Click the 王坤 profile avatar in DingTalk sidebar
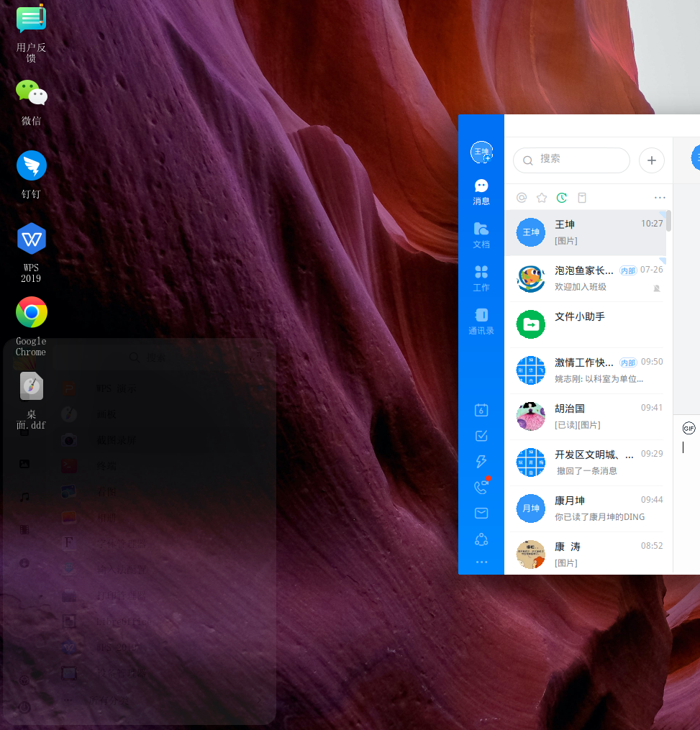 [x=481, y=152]
